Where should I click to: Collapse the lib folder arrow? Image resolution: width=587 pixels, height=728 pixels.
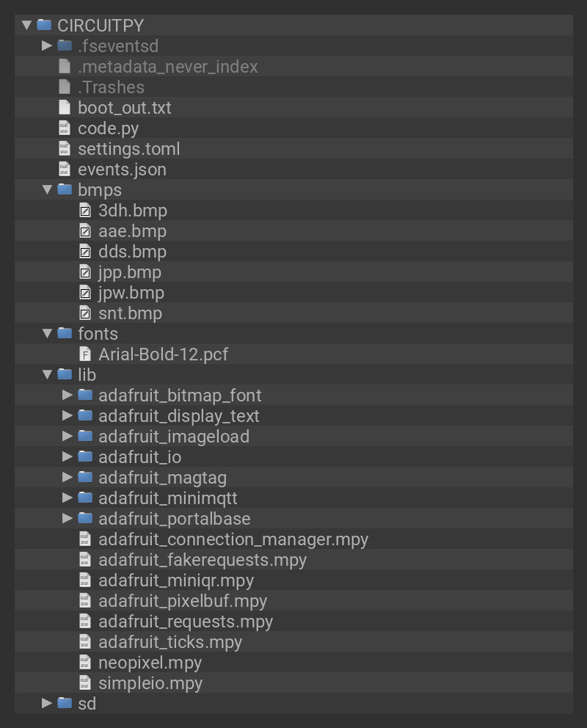pyautogui.click(x=47, y=375)
